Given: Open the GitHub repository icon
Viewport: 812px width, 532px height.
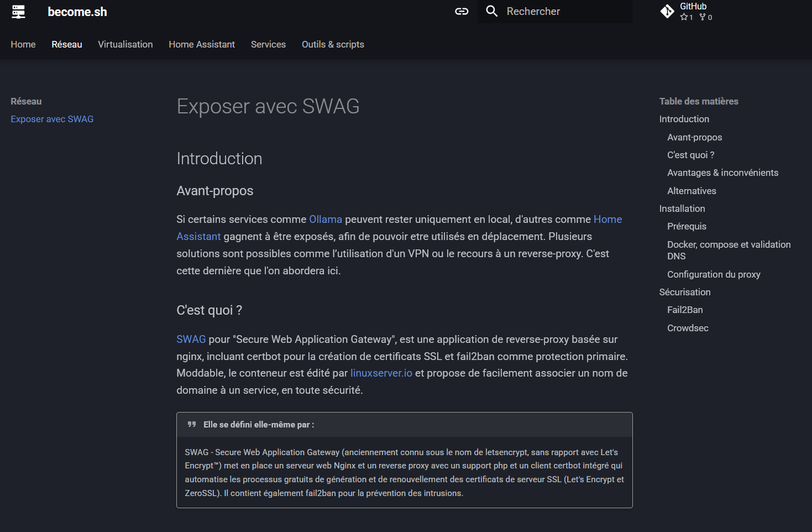Looking at the screenshot, I should click(667, 12).
